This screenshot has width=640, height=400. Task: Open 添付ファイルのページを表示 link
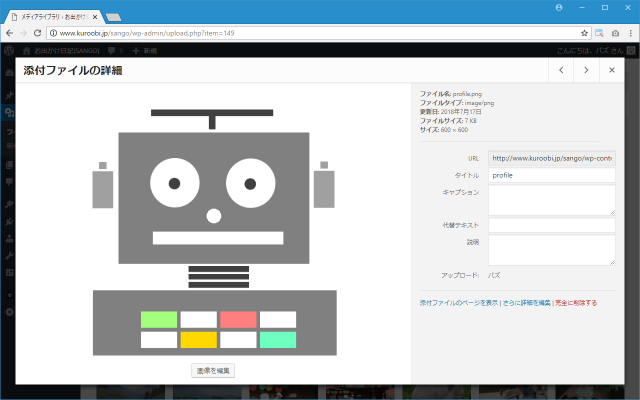coord(459,302)
